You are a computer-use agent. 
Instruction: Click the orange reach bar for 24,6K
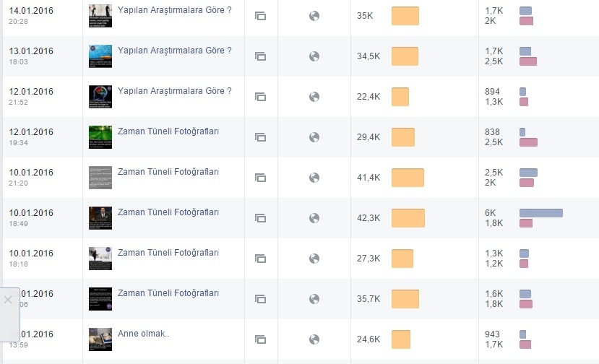click(401, 339)
